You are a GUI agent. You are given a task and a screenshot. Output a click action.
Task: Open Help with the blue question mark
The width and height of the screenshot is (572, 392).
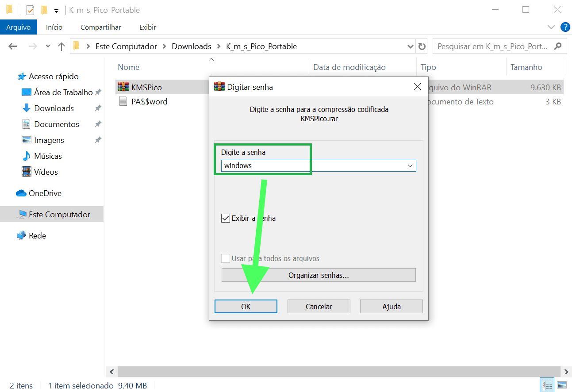(565, 27)
